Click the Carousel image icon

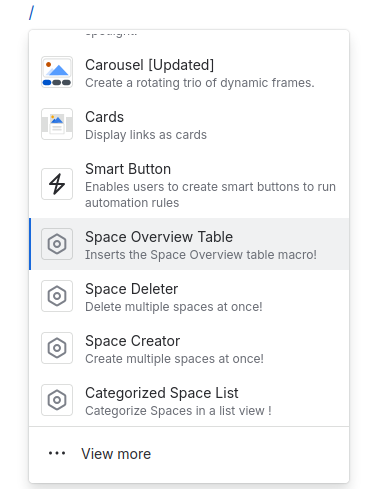pyautogui.click(x=57, y=72)
